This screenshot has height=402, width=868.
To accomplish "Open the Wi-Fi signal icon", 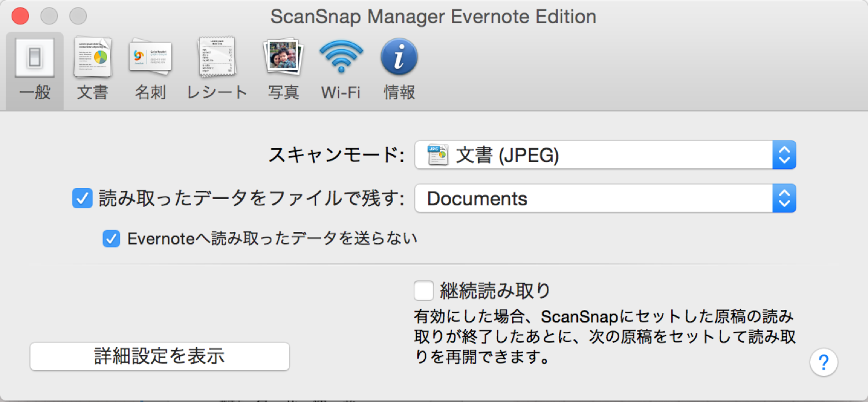I will click(x=341, y=57).
